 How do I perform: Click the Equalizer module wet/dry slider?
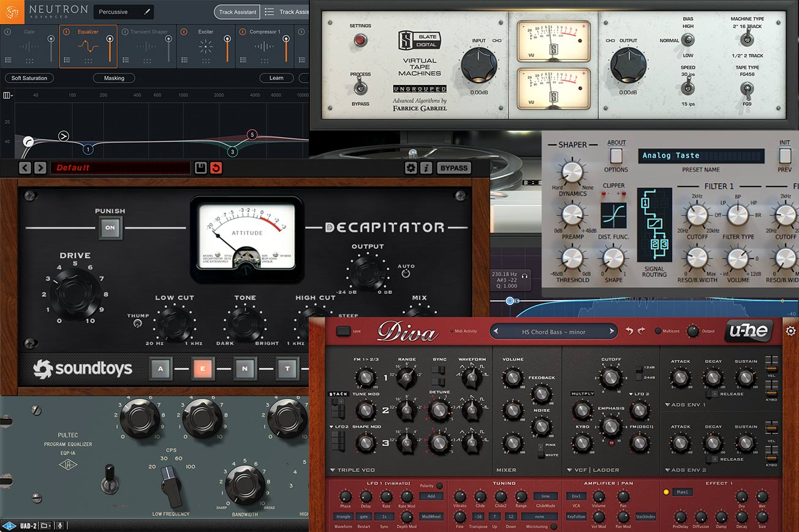pos(110,48)
